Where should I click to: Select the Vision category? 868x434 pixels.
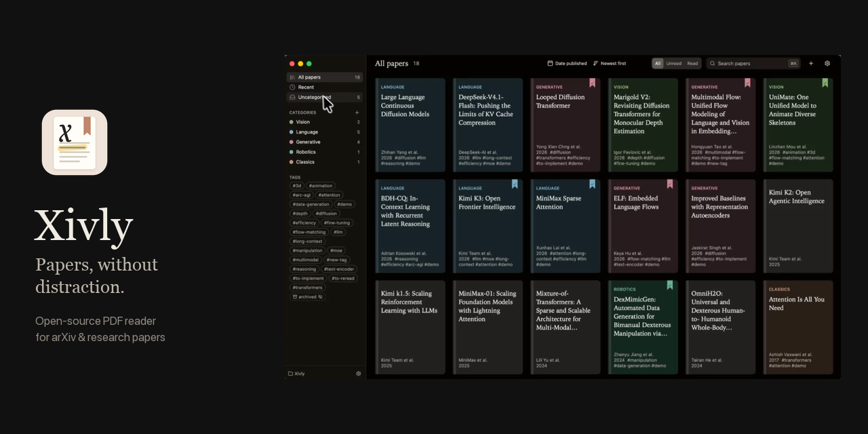coord(325,122)
